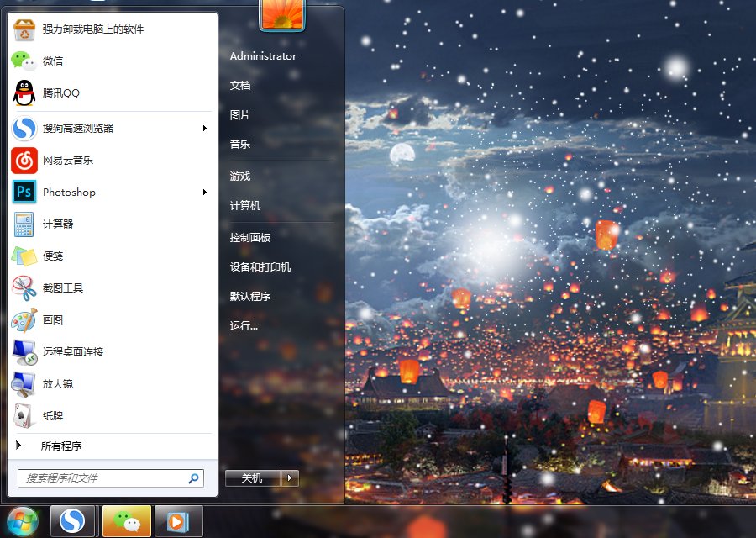756x538 pixels.
Task: Open the Administrator user profile
Action: point(263,56)
